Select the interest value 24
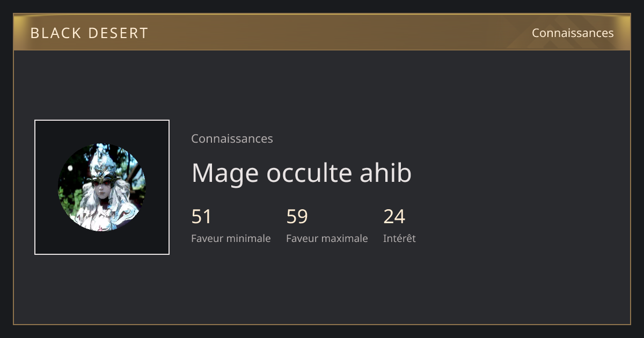 (x=394, y=217)
